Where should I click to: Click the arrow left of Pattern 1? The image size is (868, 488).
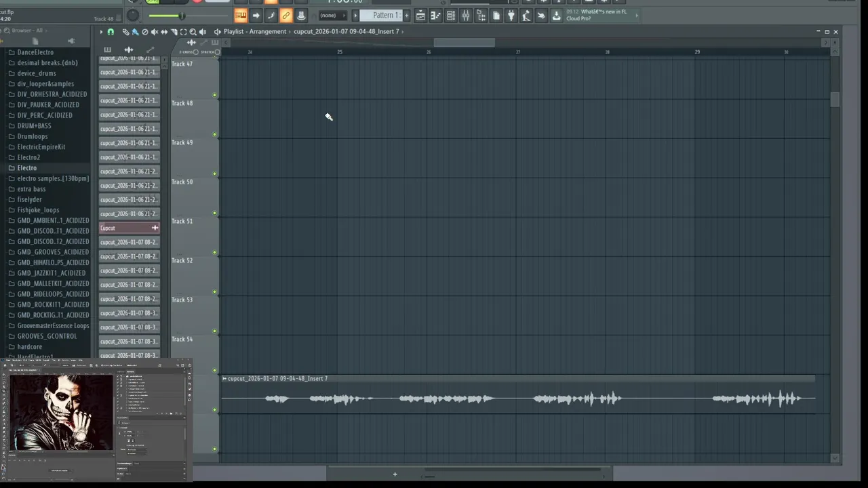(x=355, y=16)
